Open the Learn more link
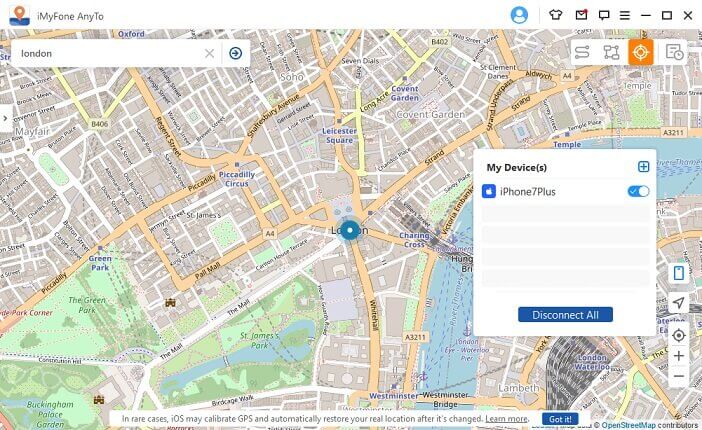The height and width of the screenshot is (430, 702). [x=506, y=419]
